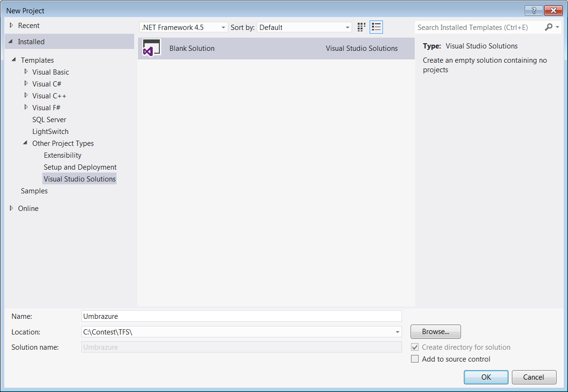This screenshot has height=392, width=568.
Task: Open the Location path dropdown
Action: (x=397, y=332)
